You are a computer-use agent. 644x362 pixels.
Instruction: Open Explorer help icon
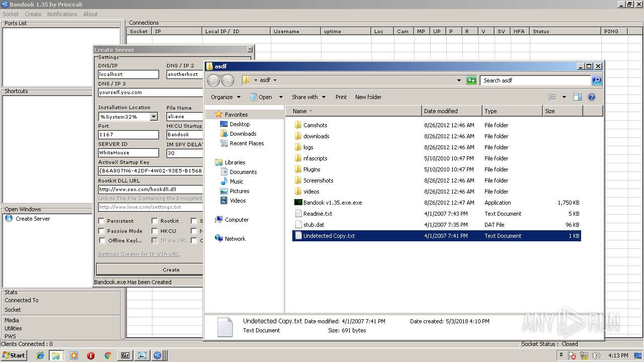pyautogui.click(x=592, y=97)
